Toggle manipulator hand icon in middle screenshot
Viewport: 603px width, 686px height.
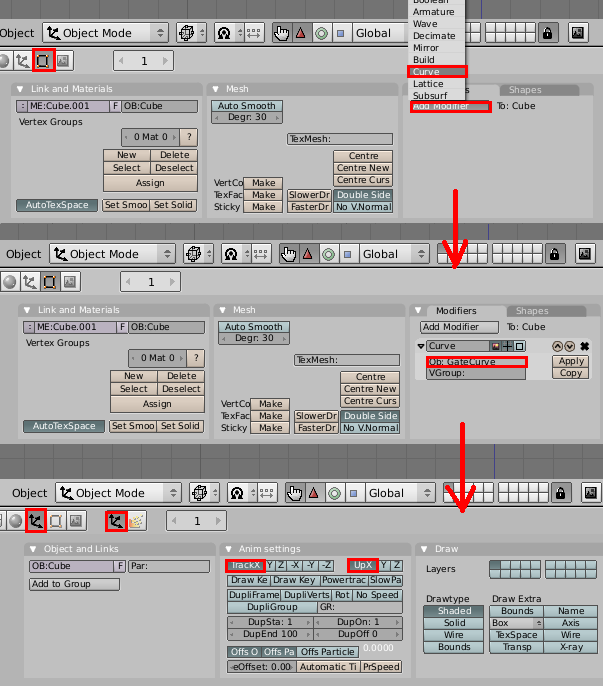tap(288, 254)
